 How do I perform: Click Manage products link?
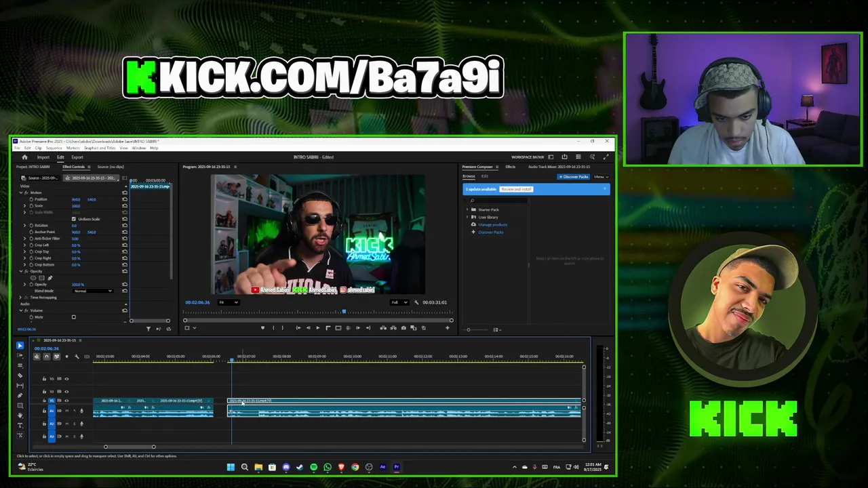tap(493, 225)
